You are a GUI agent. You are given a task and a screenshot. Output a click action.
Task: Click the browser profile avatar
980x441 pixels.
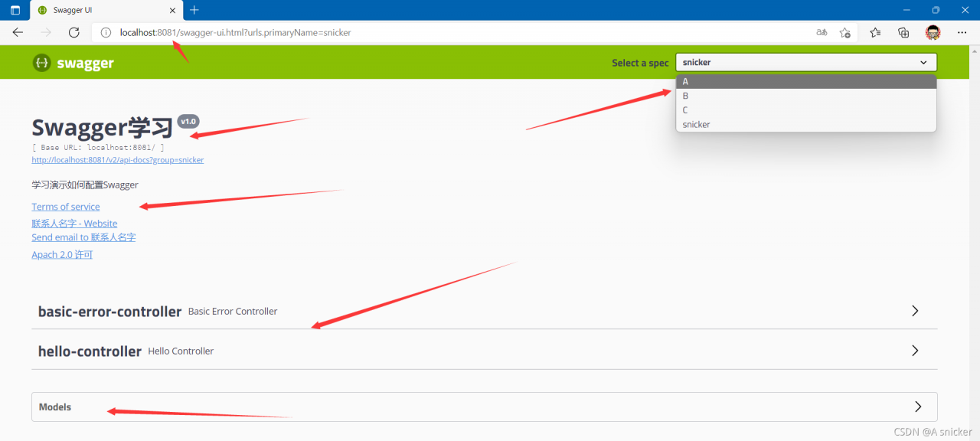click(933, 32)
